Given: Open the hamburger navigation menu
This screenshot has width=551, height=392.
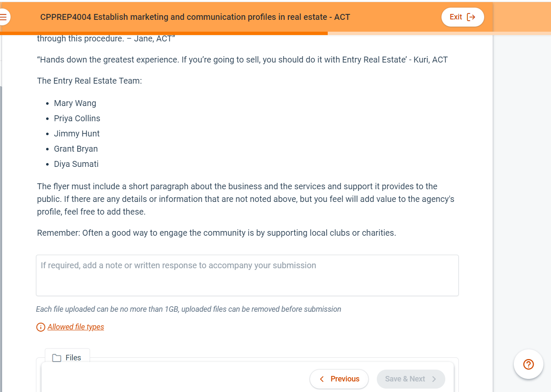Looking at the screenshot, I should (x=4, y=17).
